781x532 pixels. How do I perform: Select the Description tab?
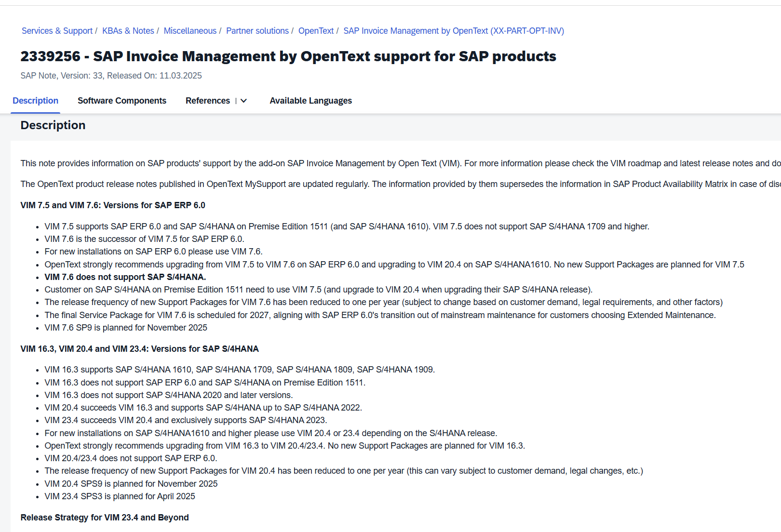(x=35, y=101)
